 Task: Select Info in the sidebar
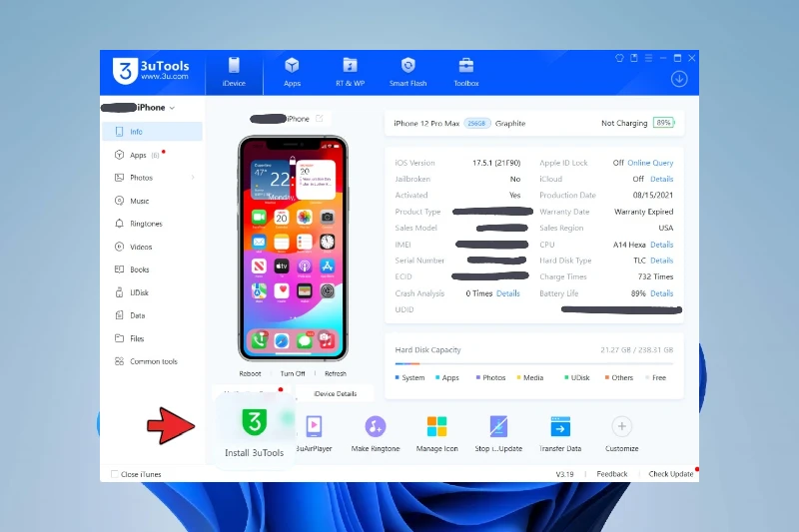tap(153, 132)
